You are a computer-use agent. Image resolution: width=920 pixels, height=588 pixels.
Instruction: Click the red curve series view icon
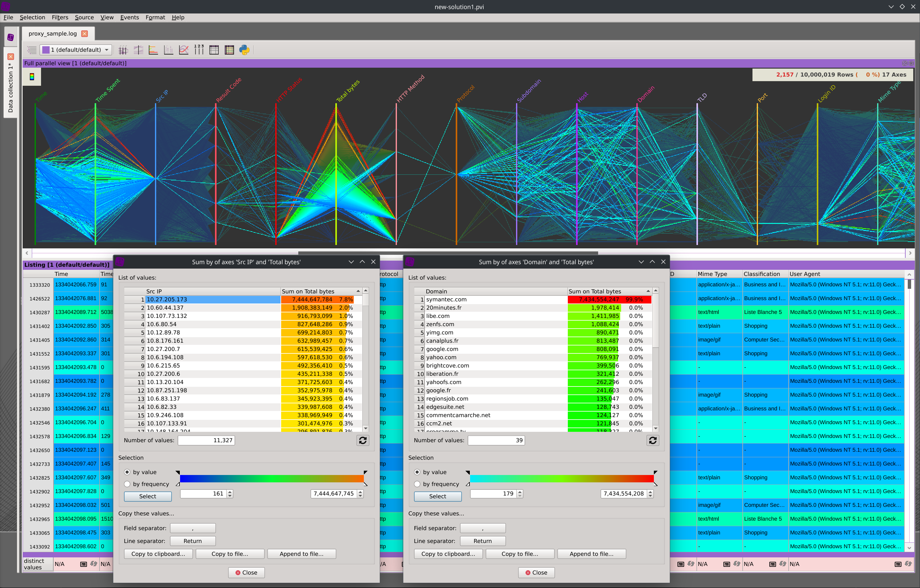(184, 50)
